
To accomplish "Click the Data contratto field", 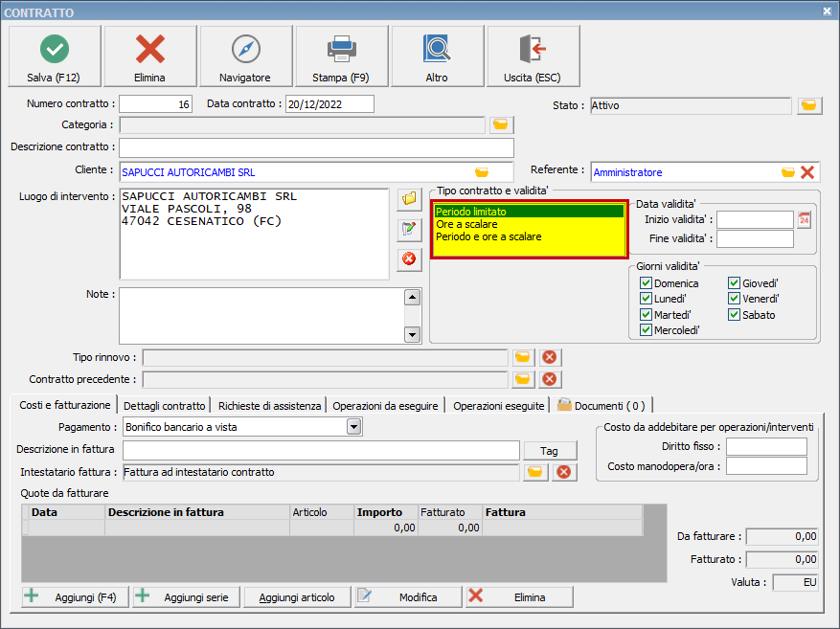I will click(x=329, y=103).
